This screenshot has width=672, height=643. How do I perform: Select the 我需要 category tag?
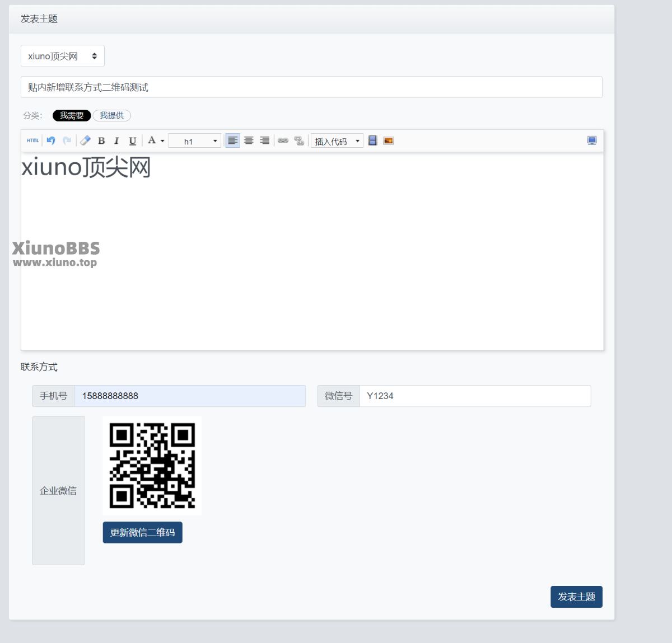[72, 115]
